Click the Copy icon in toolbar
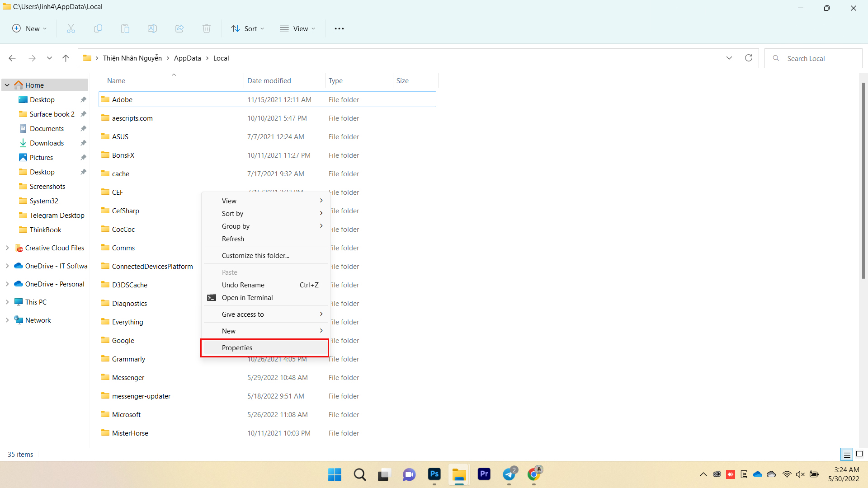868x488 pixels. (x=98, y=28)
